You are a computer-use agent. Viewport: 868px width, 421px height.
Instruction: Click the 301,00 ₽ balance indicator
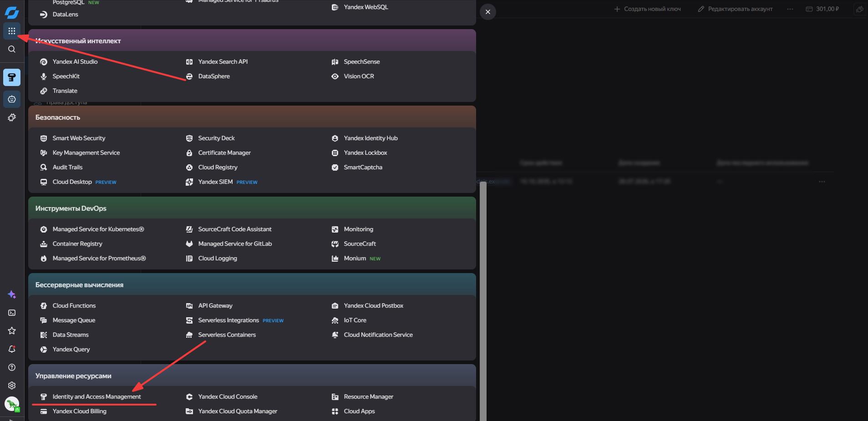tap(822, 9)
